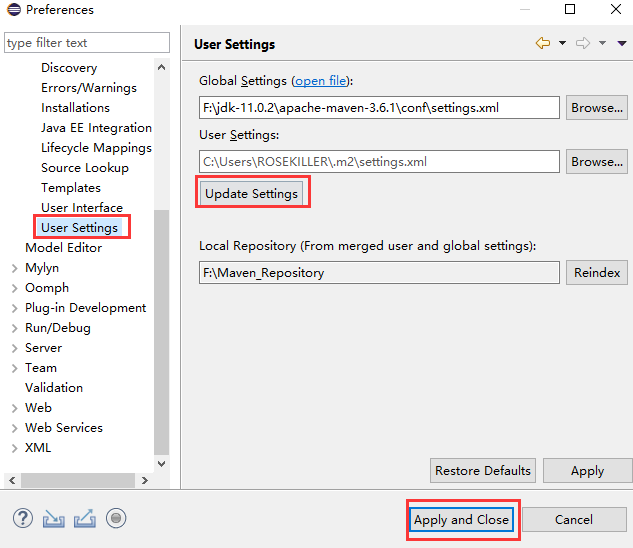Click the Reindex button
The image size is (633, 548).
click(x=597, y=273)
